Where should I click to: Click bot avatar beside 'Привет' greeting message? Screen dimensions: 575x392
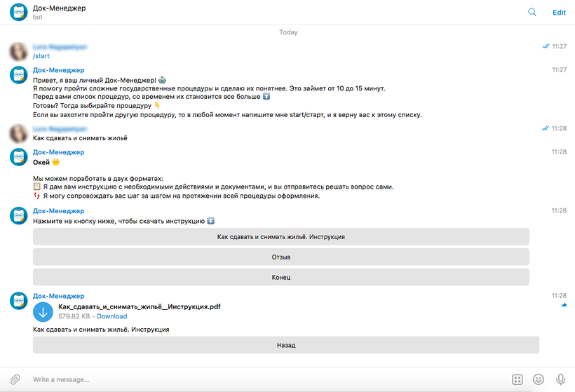(19, 75)
